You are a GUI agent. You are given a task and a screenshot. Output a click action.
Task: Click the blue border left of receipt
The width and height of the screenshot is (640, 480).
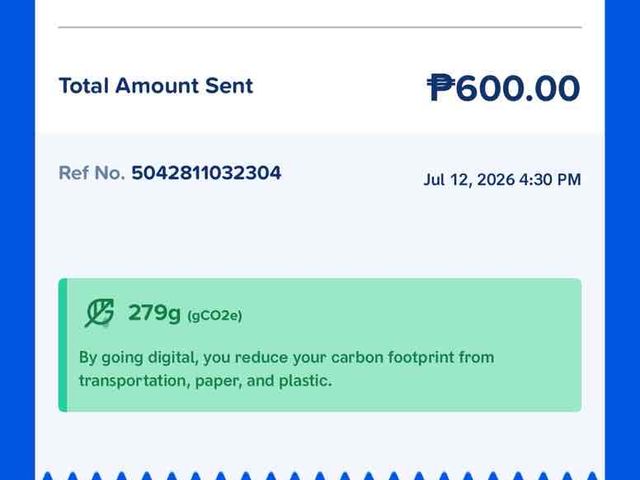click(x=17, y=240)
